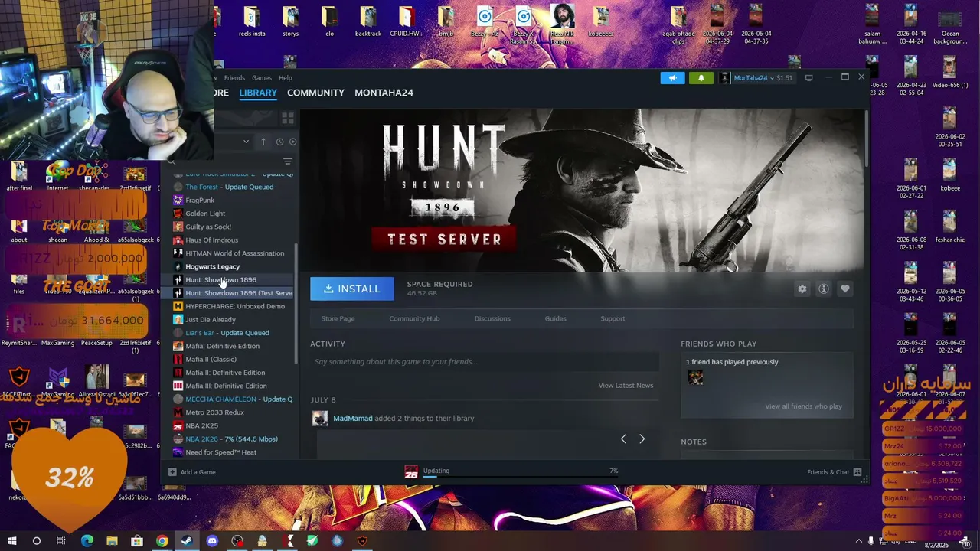Install Hunt Showdown 1896 Test Server
980x551 pixels.
pyautogui.click(x=351, y=289)
